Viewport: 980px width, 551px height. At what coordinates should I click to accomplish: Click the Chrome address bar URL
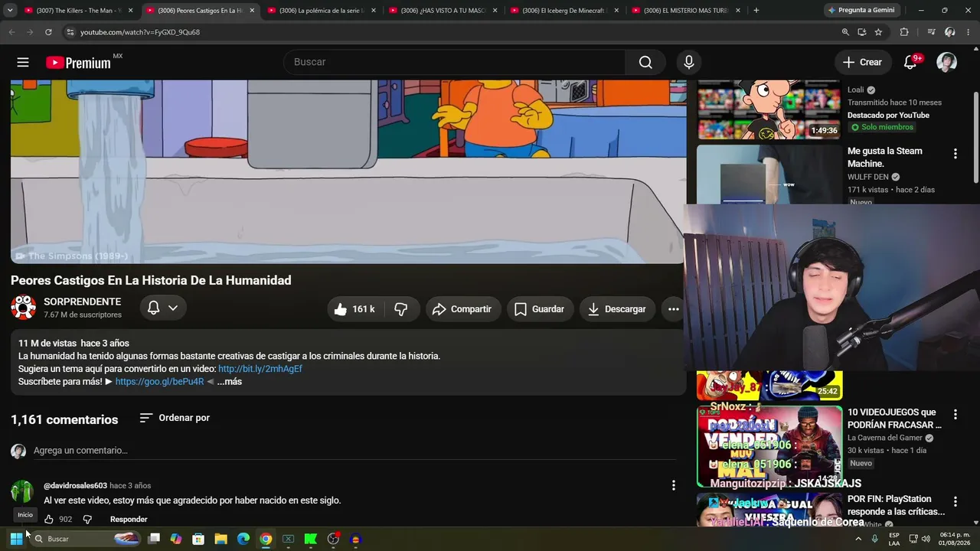(x=140, y=32)
